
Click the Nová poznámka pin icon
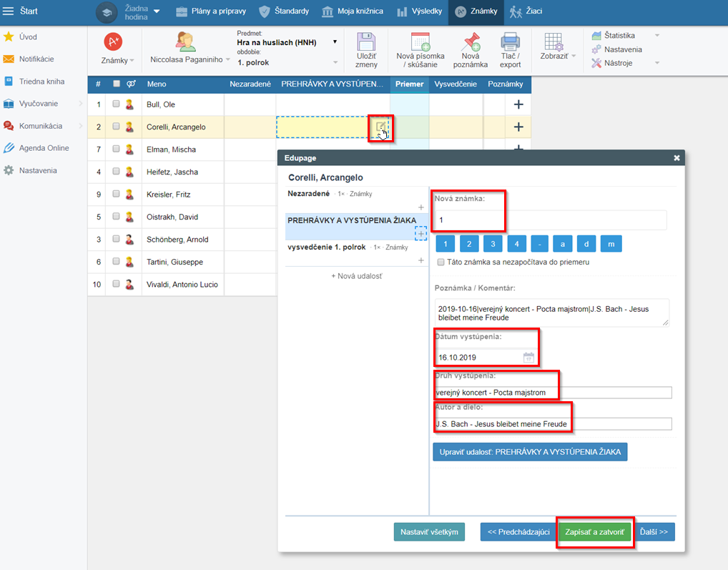point(471,41)
